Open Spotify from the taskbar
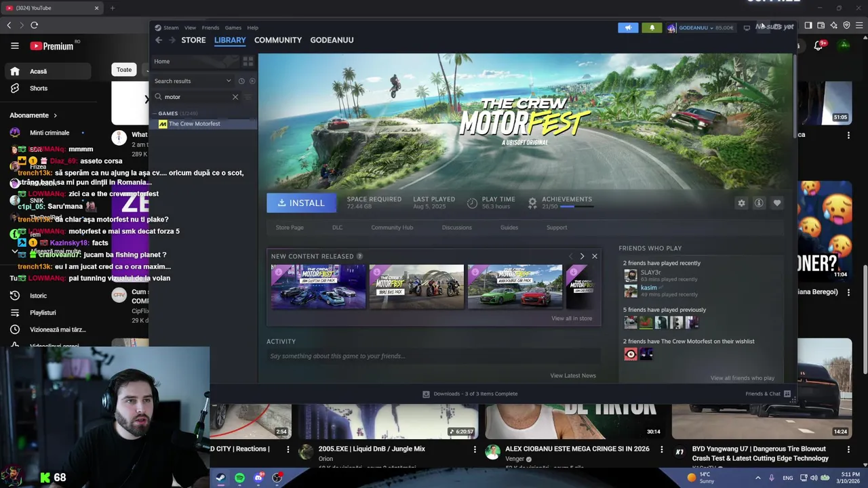This screenshot has width=868, height=488. point(239,479)
